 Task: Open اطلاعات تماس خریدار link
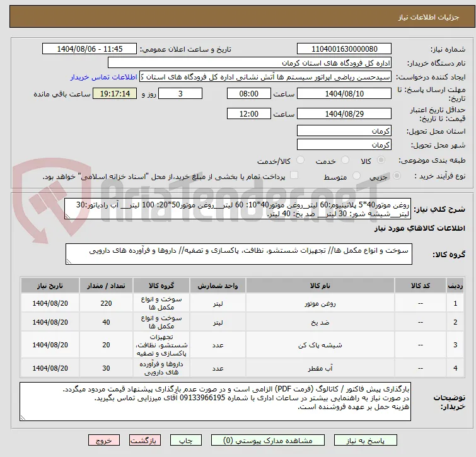[104, 77]
